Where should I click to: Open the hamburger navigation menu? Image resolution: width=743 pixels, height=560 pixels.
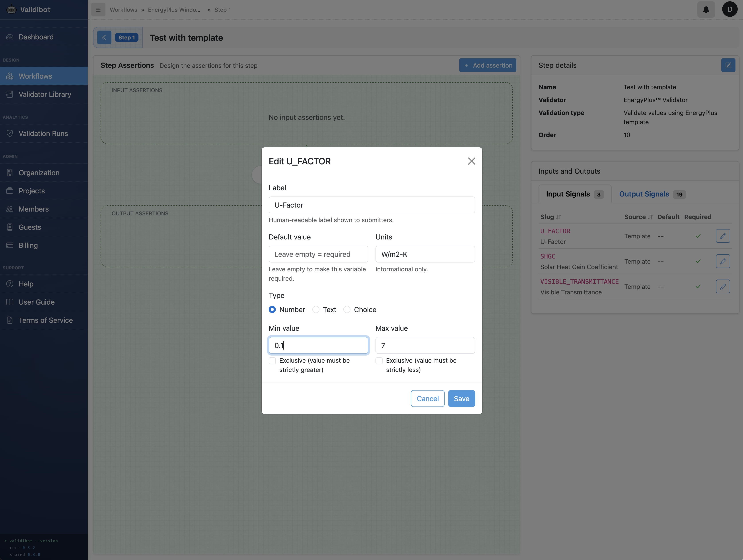pyautogui.click(x=98, y=9)
